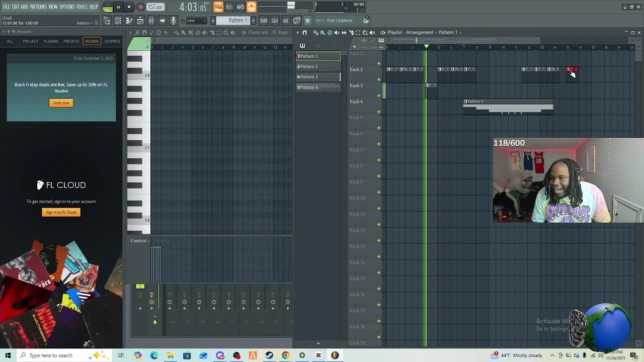Viewport: 644px width, 362px height.
Task: Click the add pattern plus button
Action: coord(253,21)
